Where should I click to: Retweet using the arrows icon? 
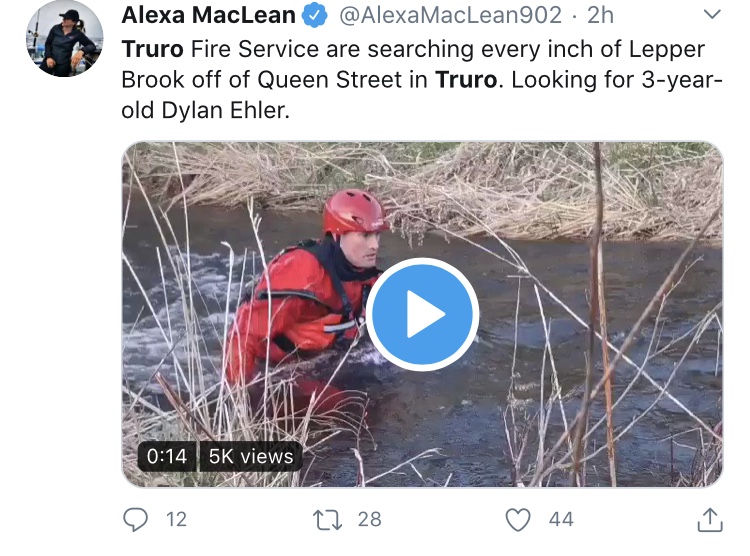pyautogui.click(x=326, y=519)
